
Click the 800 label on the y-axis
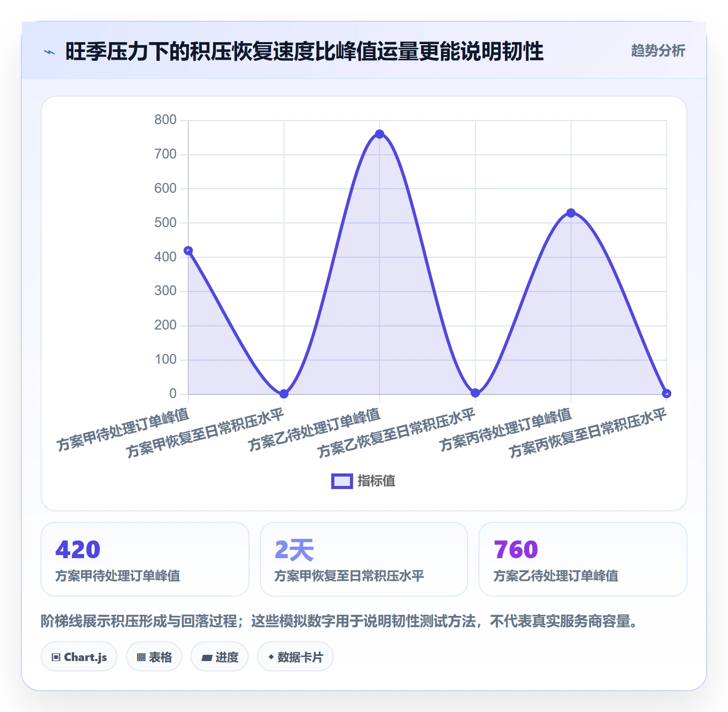click(165, 120)
